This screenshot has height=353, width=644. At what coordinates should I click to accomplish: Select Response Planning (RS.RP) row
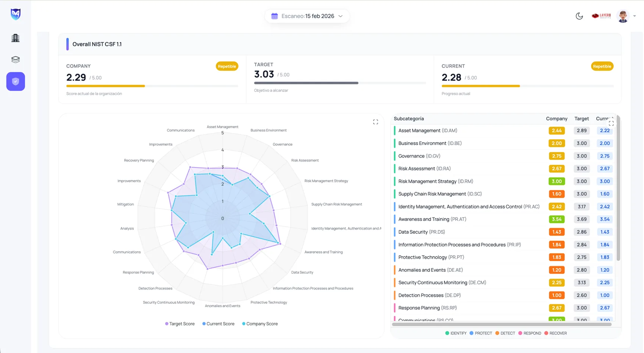(503, 308)
